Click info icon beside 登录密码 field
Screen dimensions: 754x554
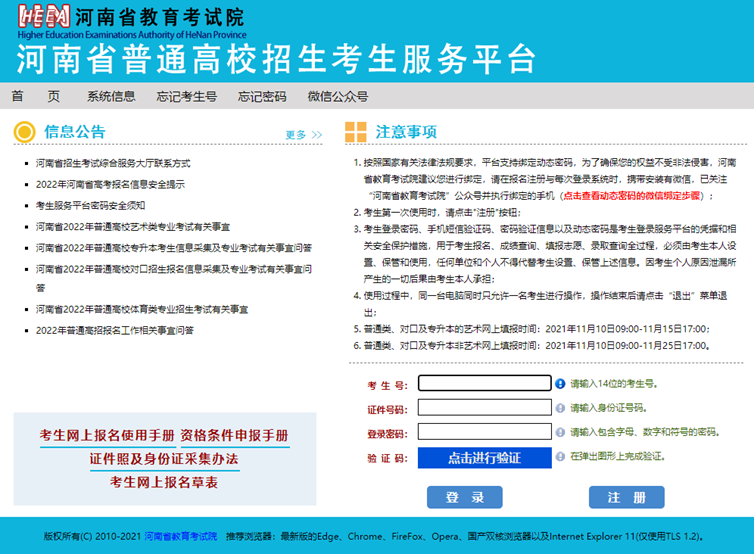560,432
